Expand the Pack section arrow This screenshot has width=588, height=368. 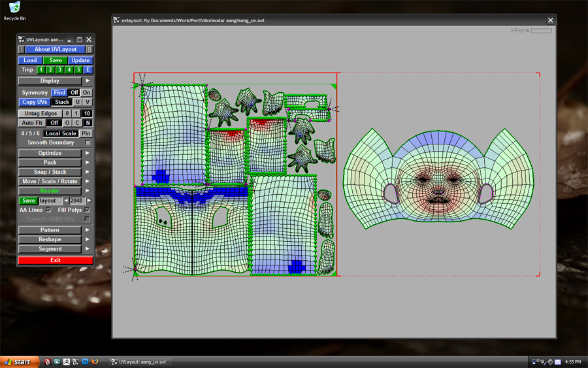(88, 163)
